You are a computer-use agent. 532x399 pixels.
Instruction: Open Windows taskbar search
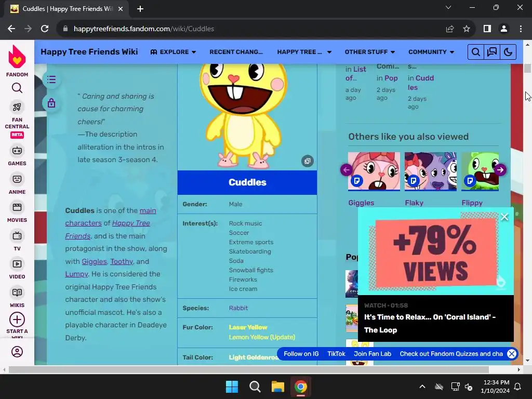pos(255,387)
